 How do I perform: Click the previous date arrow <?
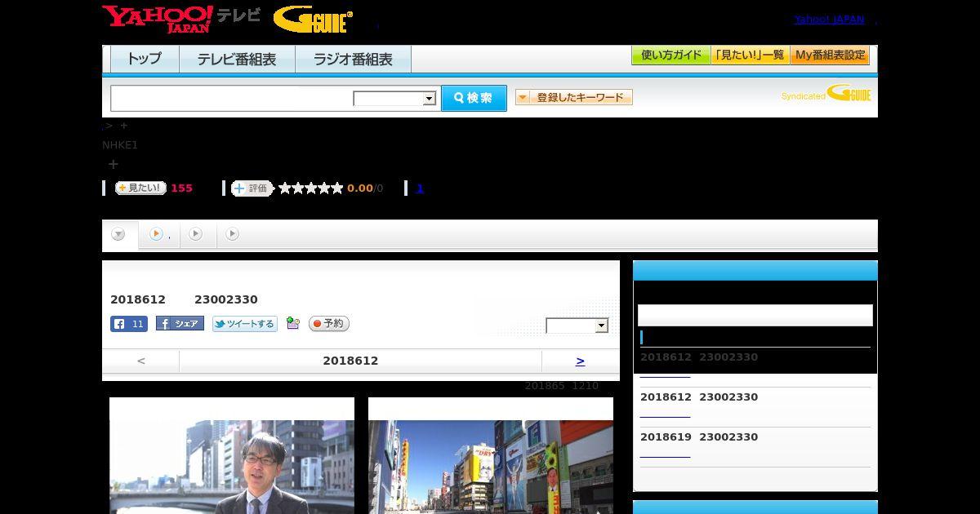(141, 361)
